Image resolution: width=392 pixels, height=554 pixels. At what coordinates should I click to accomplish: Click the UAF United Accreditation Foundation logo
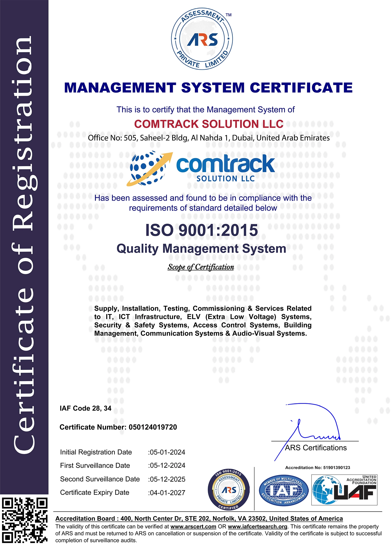pos(344,490)
